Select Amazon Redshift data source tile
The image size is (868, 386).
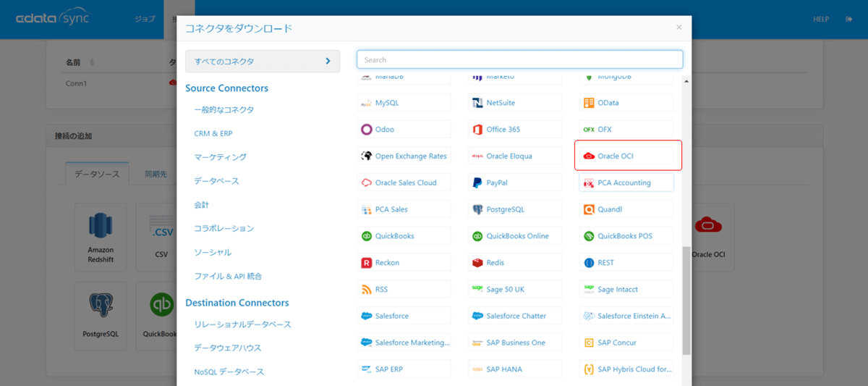101,237
